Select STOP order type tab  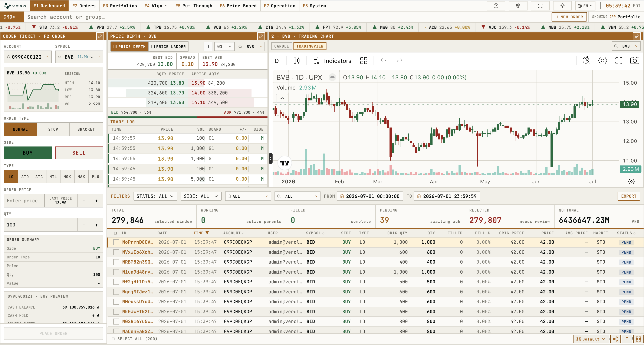click(53, 129)
